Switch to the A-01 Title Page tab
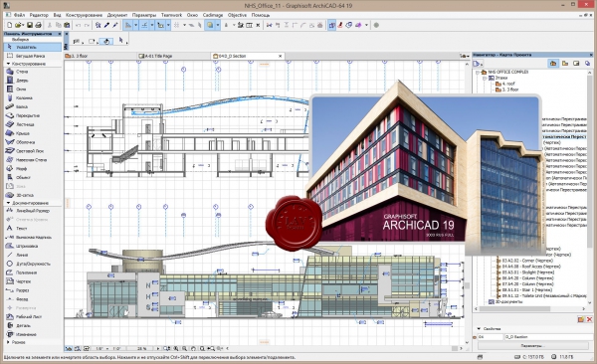The width and height of the screenshot is (597, 364). coord(173,56)
